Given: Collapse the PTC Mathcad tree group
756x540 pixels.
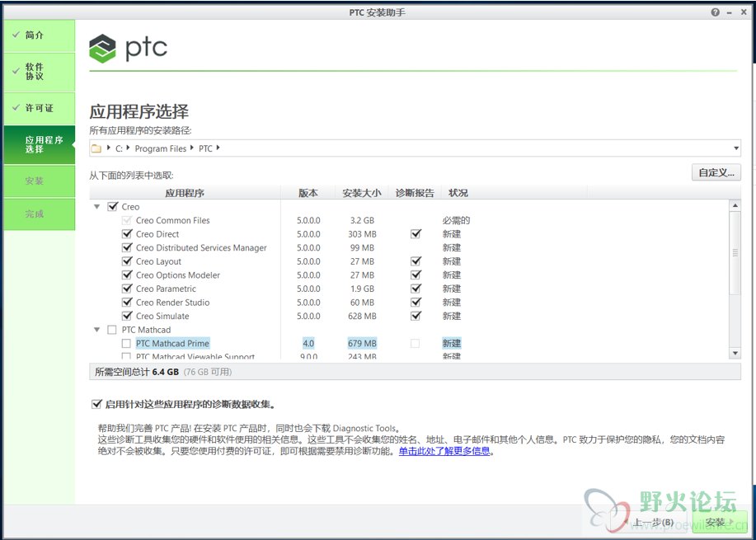Looking at the screenshot, I should [97, 330].
